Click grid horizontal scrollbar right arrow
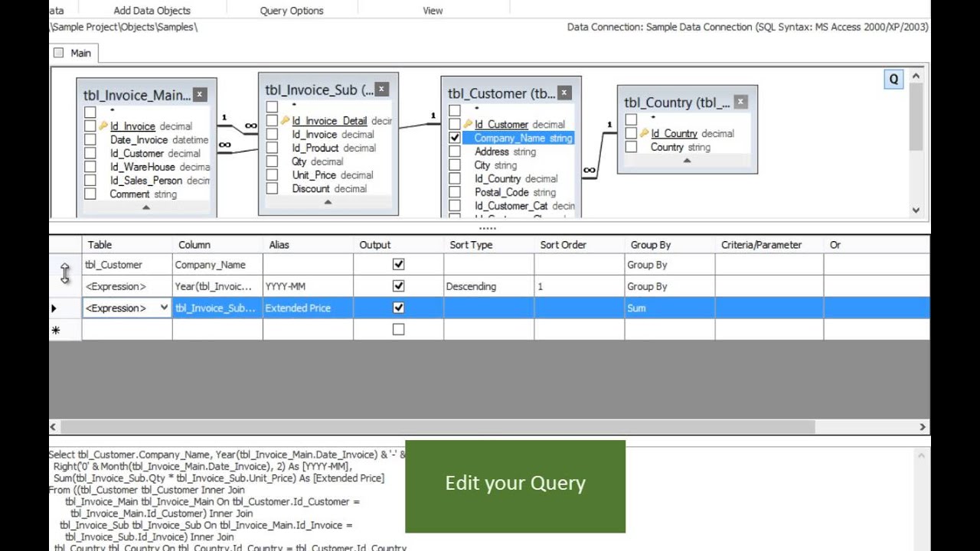 [923, 427]
